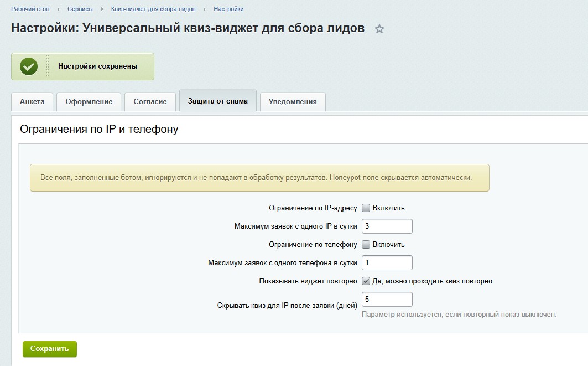588x366 pixels.
Task: Click the Настройки сохранены notification text
Action: coord(97,66)
